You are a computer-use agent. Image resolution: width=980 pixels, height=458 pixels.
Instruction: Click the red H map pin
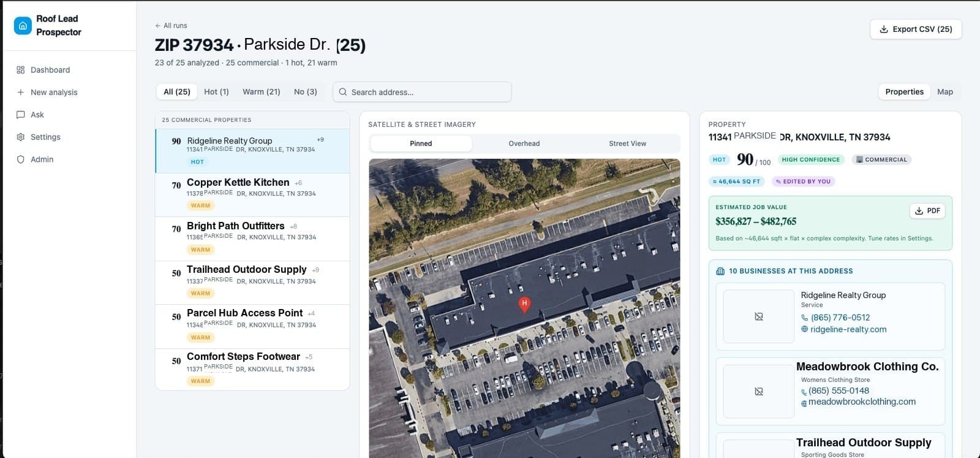(524, 304)
